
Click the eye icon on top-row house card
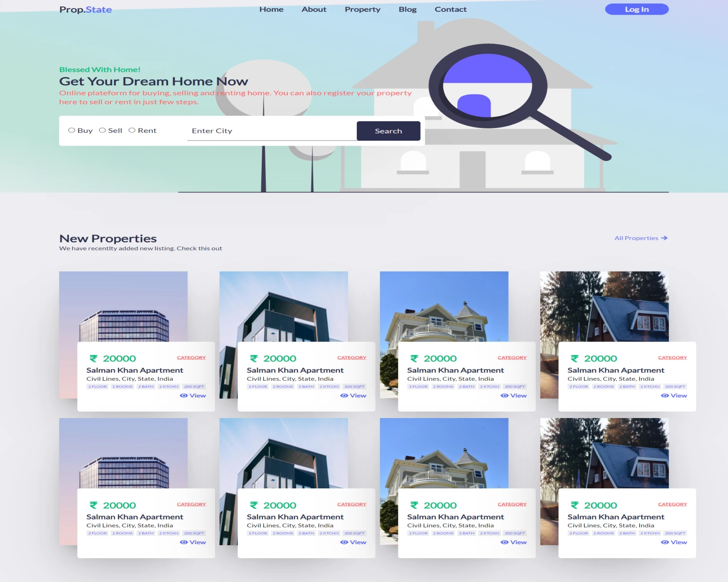pos(504,396)
